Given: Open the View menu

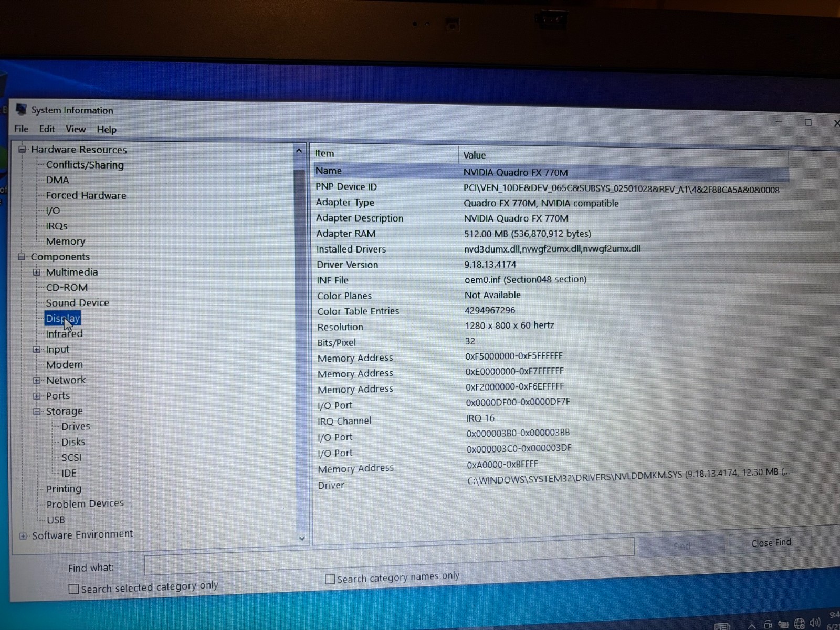Looking at the screenshot, I should pyautogui.click(x=76, y=129).
